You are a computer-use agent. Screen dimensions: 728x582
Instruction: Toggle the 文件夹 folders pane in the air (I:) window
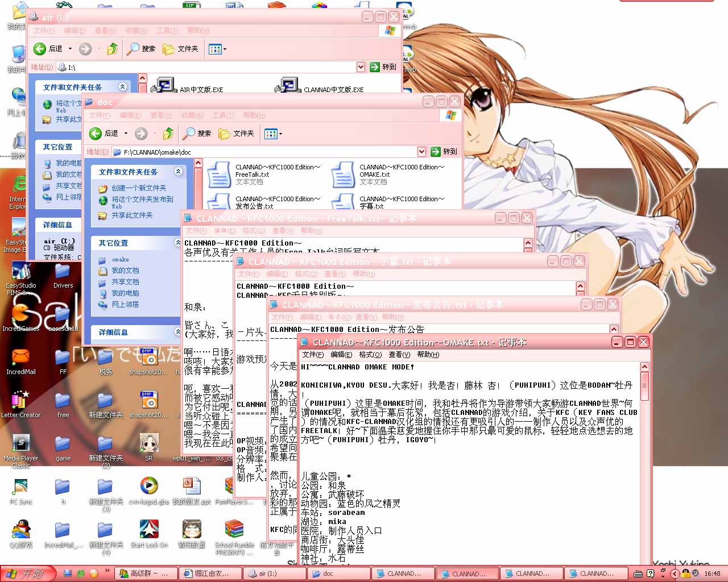[181, 49]
